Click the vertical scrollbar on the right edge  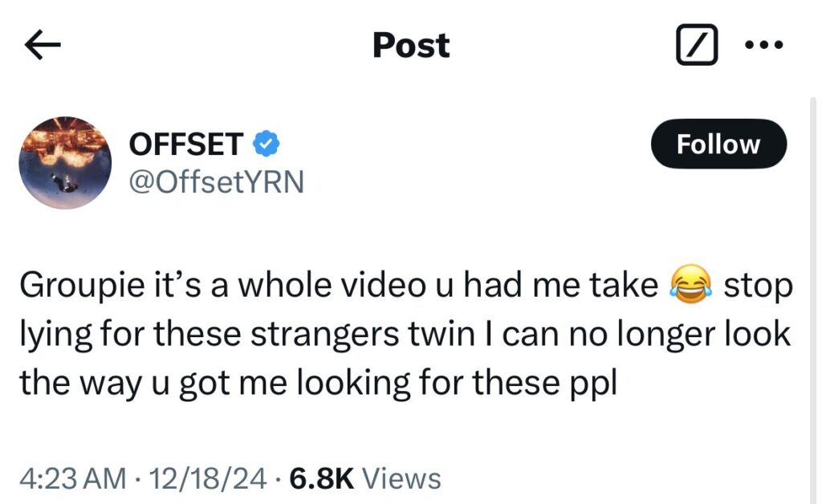click(x=812, y=299)
